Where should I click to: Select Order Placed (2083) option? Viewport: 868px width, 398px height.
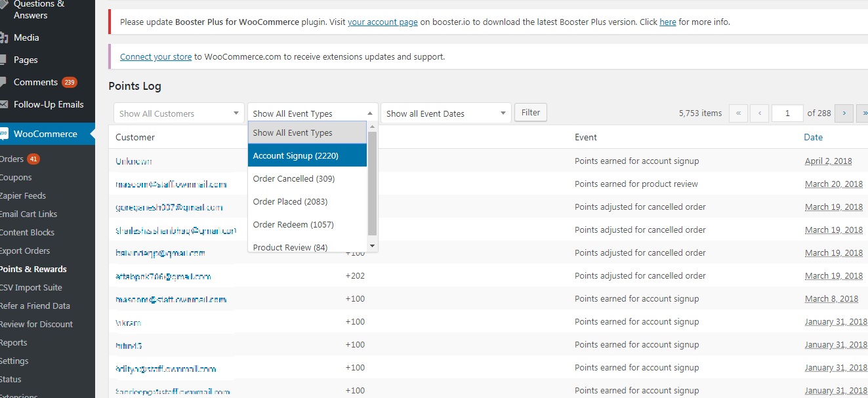307,201
